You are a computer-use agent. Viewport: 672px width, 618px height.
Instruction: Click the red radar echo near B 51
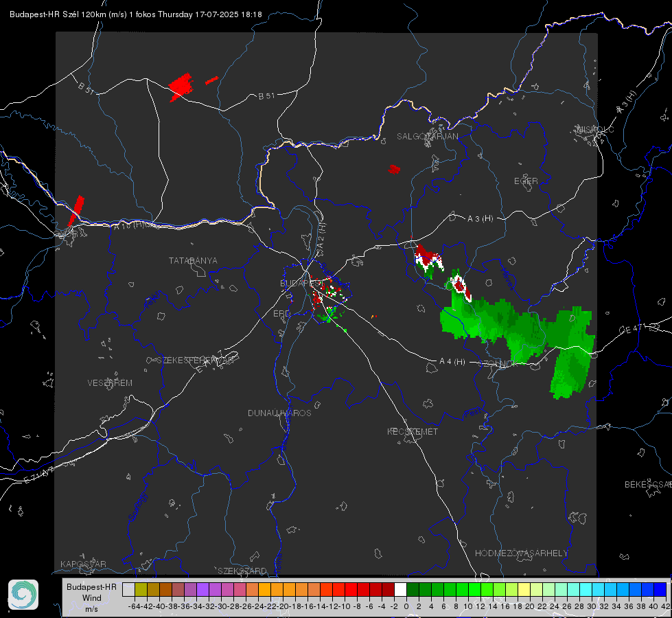click(x=181, y=87)
